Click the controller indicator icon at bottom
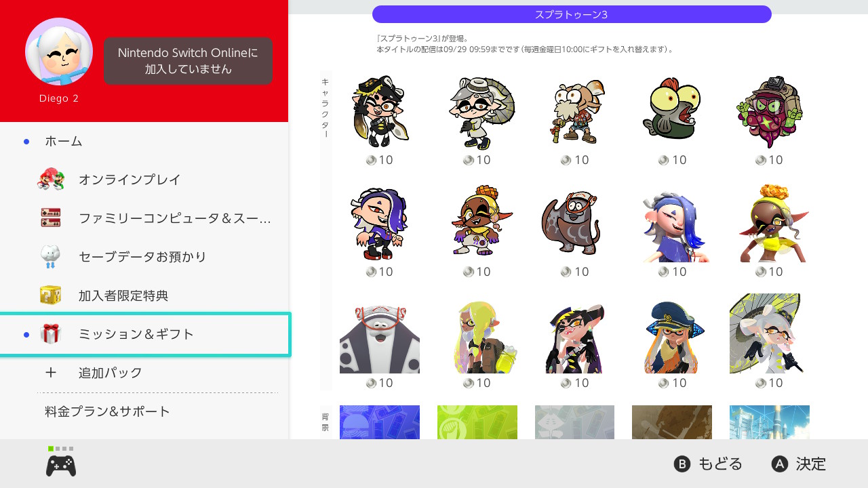This screenshot has width=868, height=488. click(x=61, y=462)
